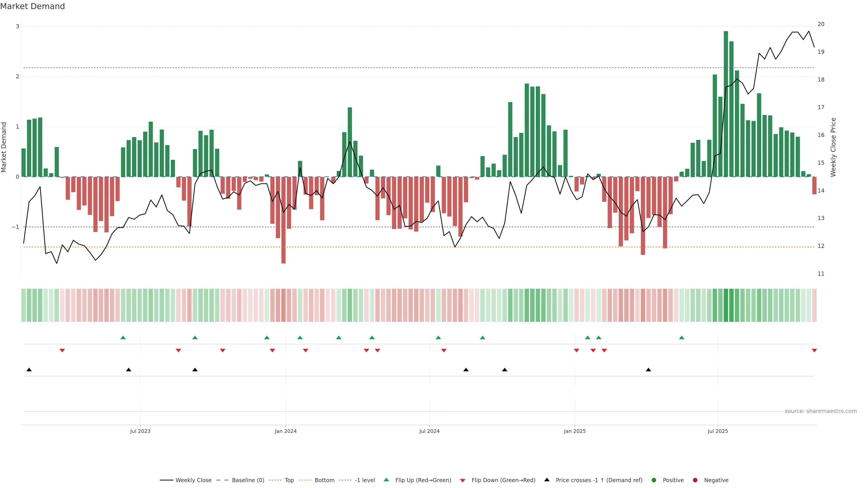Click the Market Demand chart title

click(x=32, y=6)
